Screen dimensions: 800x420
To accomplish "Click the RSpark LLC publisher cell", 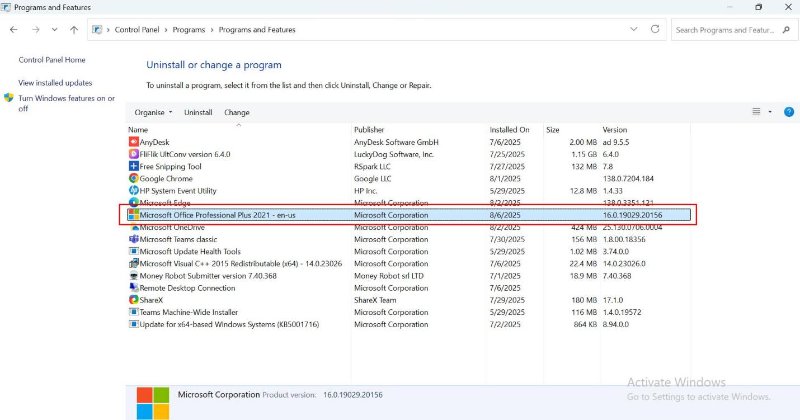I will 372,166.
